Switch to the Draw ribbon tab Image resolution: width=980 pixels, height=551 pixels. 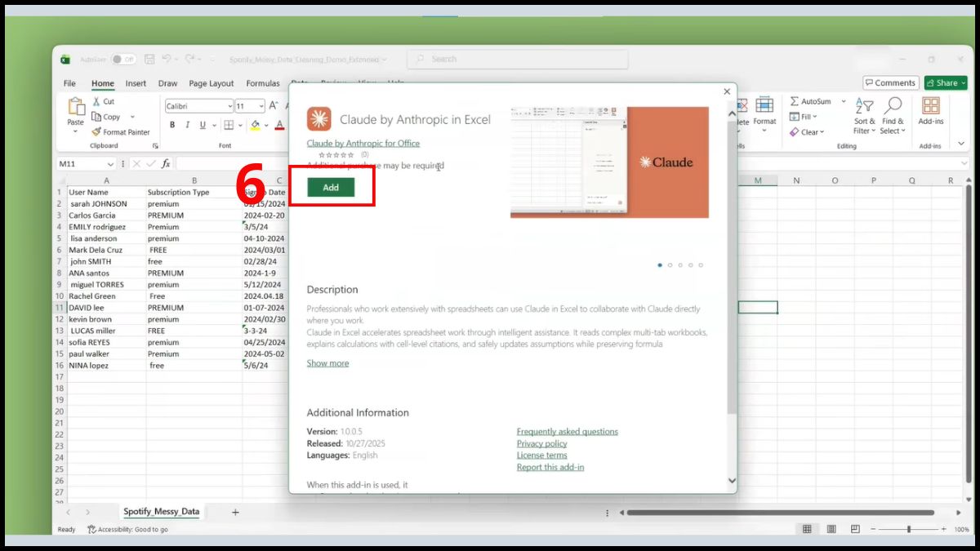coord(167,83)
